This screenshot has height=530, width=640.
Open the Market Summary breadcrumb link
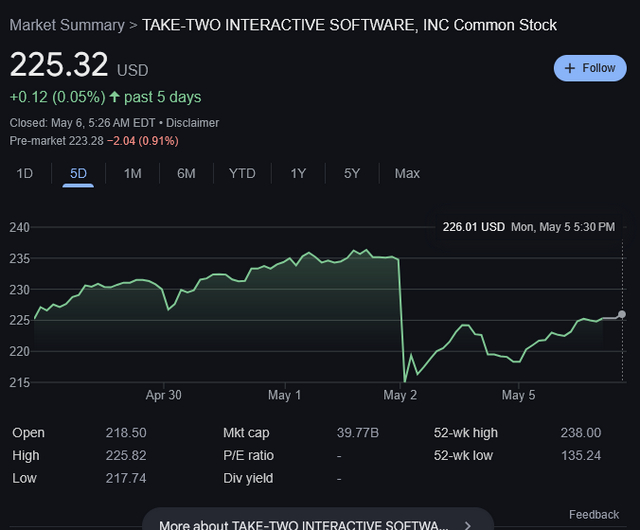(x=67, y=25)
